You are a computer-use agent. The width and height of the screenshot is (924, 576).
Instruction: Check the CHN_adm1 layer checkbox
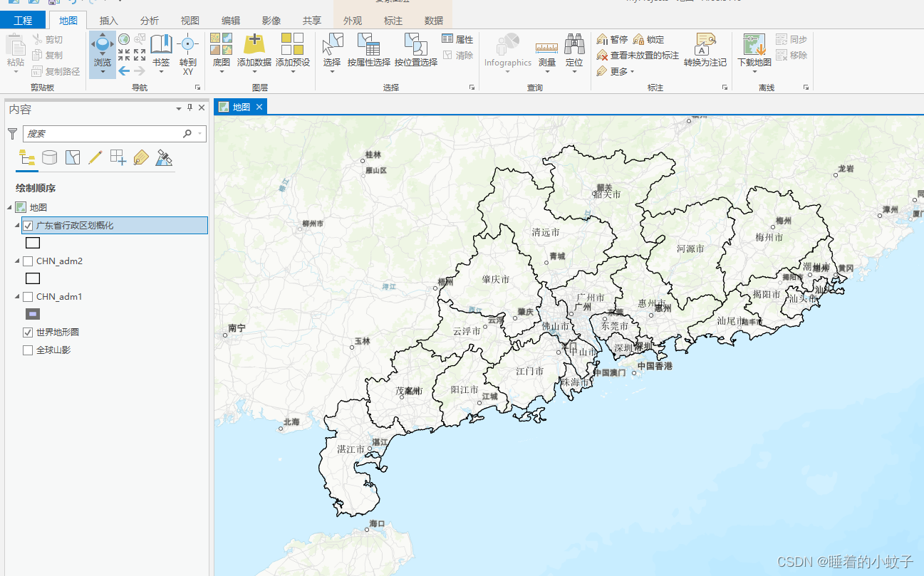(28, 297)
